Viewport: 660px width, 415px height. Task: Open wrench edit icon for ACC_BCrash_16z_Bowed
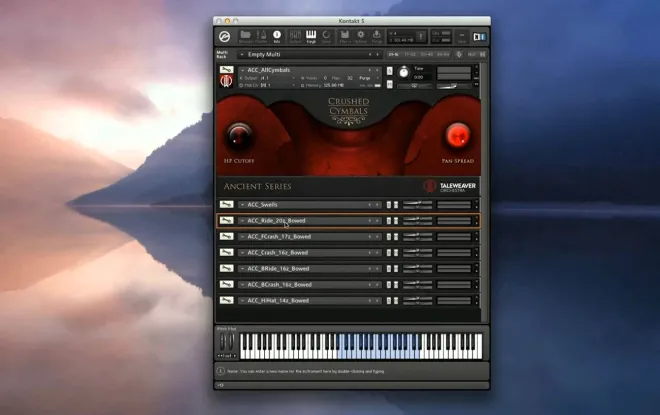pos(226,285)
